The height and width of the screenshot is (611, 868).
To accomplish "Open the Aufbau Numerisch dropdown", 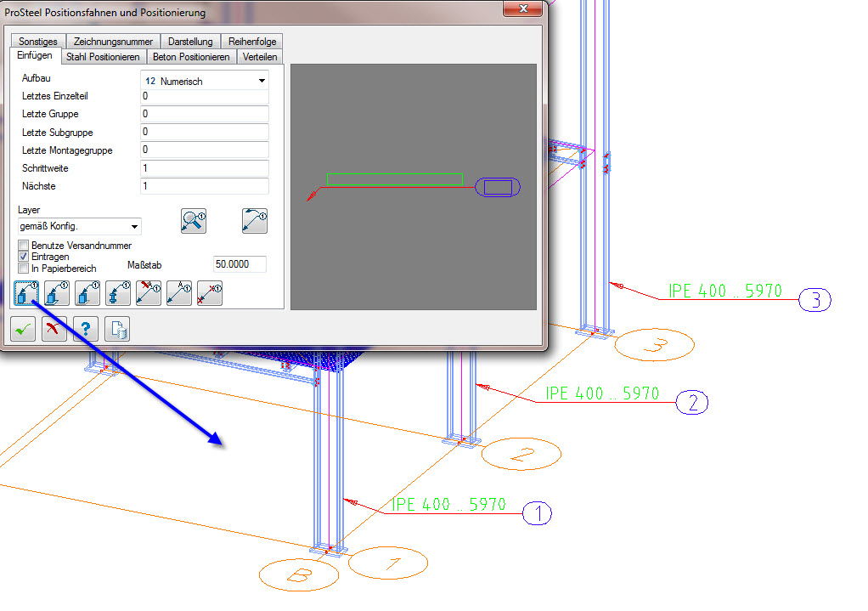I will tap(205, 81).
